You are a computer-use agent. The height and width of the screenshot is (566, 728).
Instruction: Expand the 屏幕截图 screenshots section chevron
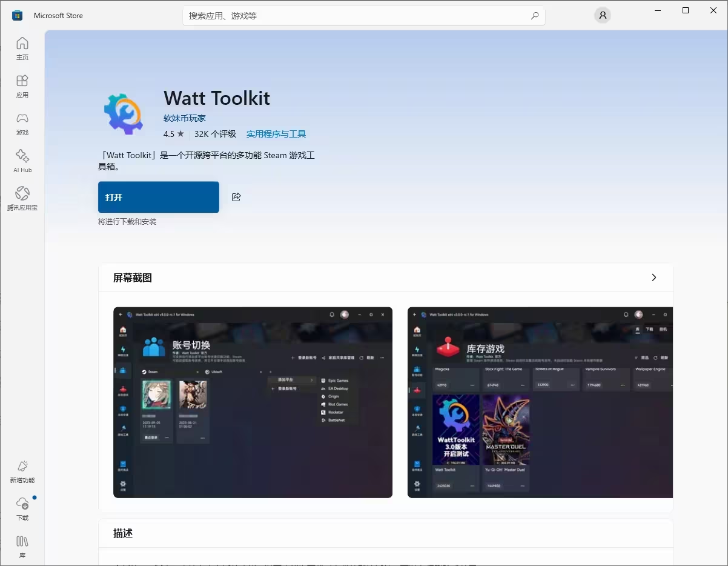click(654, 278)
